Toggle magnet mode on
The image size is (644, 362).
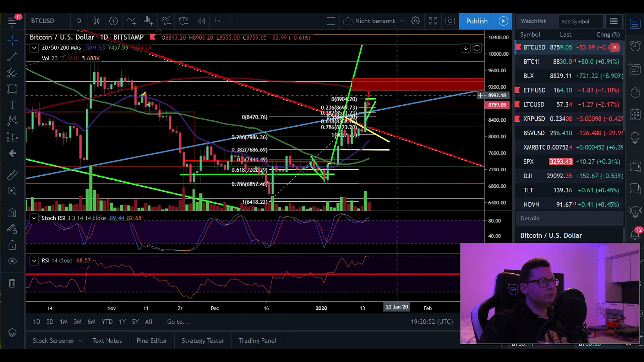coord(12,213)
